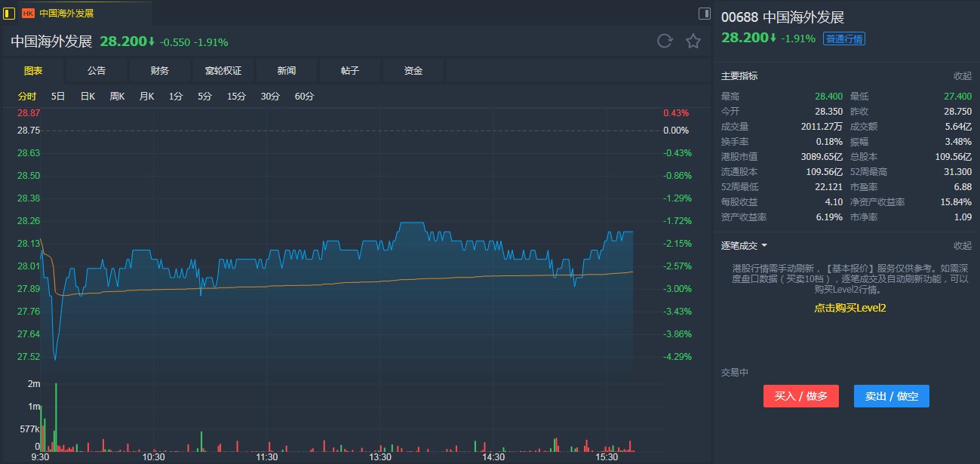Open the 窝轮权证 tab
This screenshot has height=464, width=980.
(223, 71)
